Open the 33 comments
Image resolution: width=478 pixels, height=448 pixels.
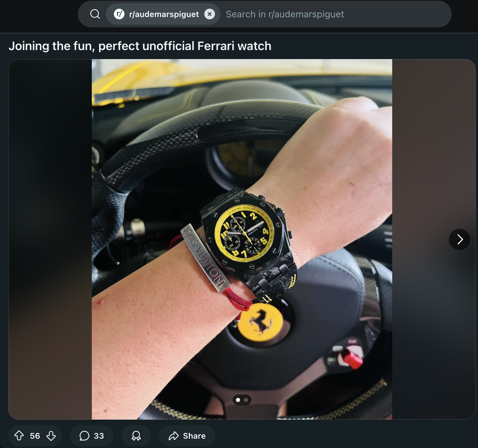point(91,436)
